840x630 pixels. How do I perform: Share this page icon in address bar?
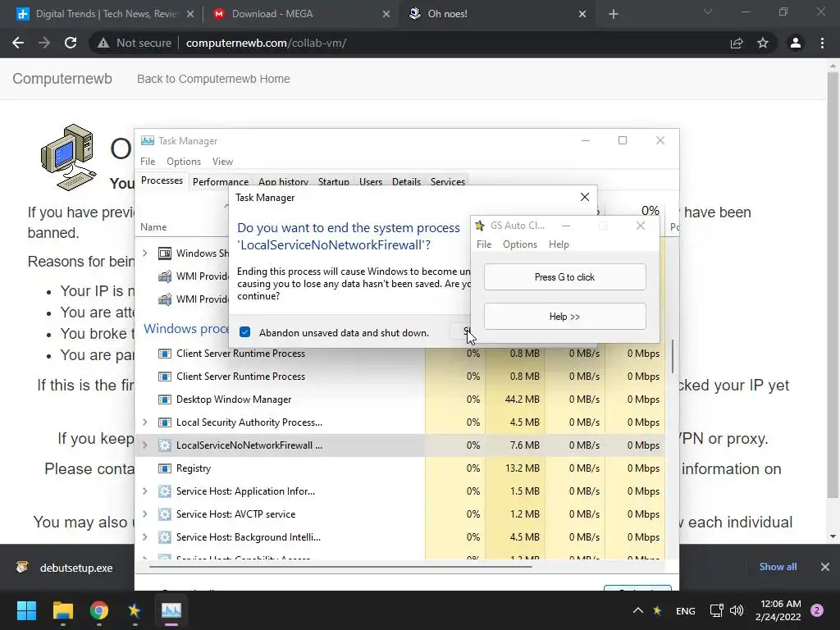pos(737,43)
